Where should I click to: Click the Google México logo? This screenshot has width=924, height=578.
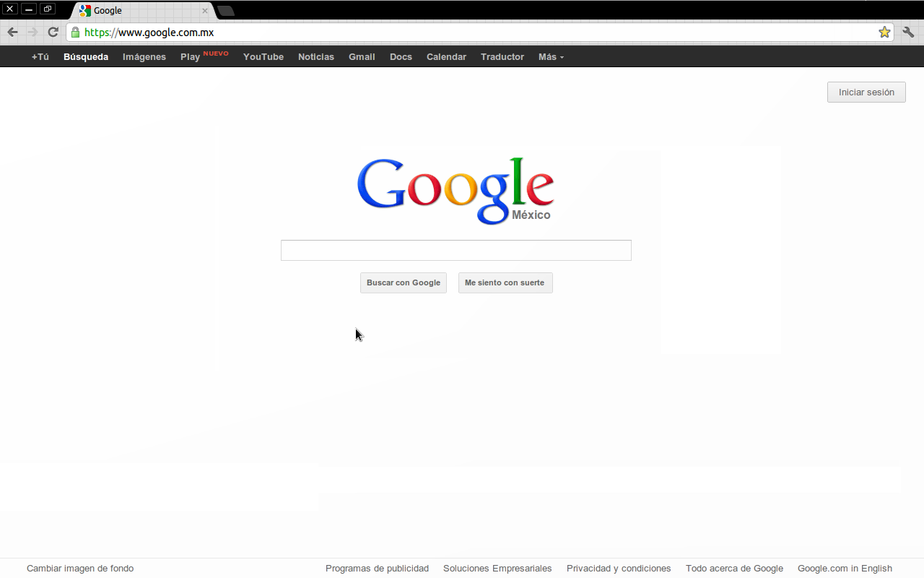pyautogui.click(x=456, y=191)
